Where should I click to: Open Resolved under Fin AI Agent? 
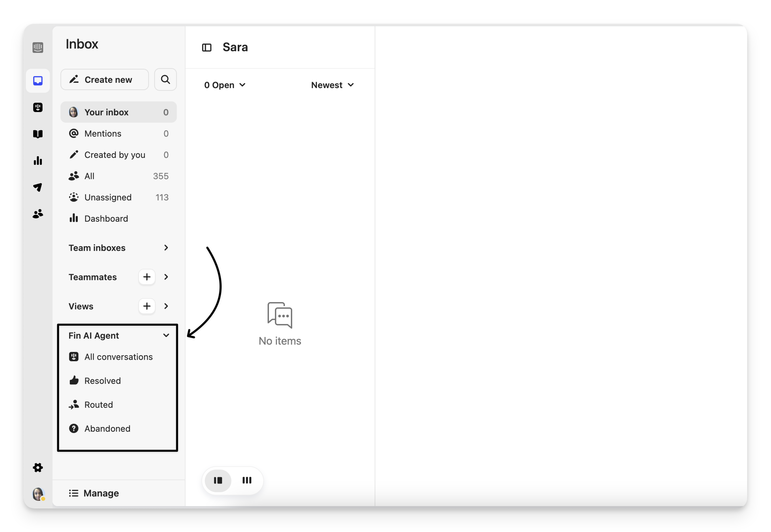click(x=102, y=381)
